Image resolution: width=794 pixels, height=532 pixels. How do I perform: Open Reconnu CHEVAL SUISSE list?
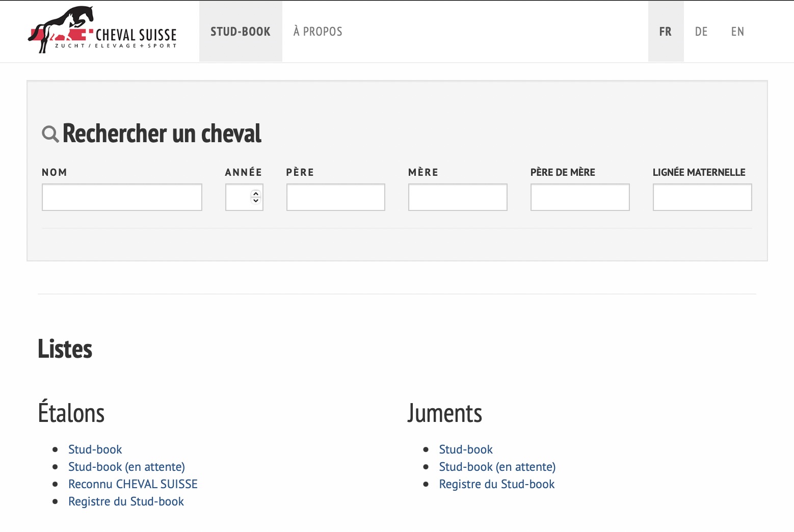tap(133, 484)
